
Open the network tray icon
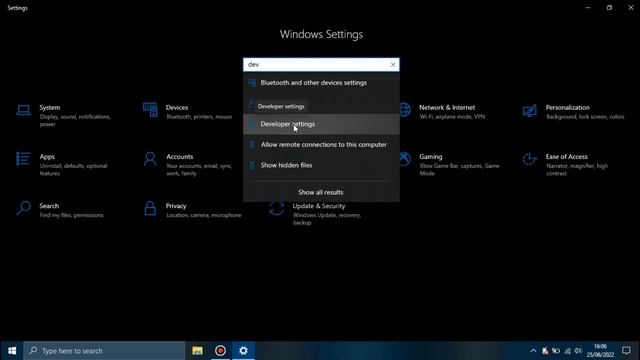tap(567, 351)
